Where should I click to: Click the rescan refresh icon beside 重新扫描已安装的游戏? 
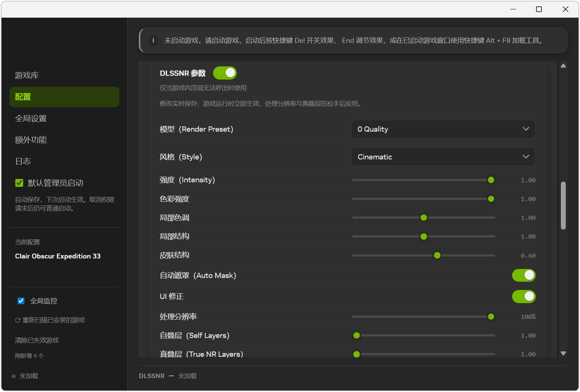click(x=18, y=320)
